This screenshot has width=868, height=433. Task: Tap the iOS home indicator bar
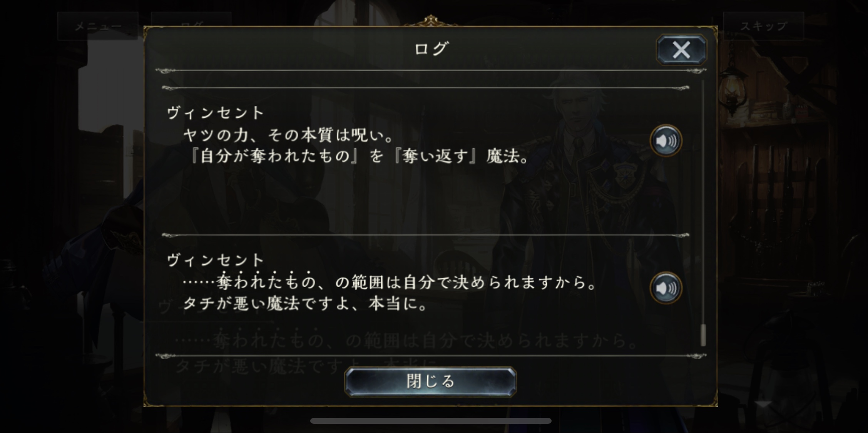[431, 421]
